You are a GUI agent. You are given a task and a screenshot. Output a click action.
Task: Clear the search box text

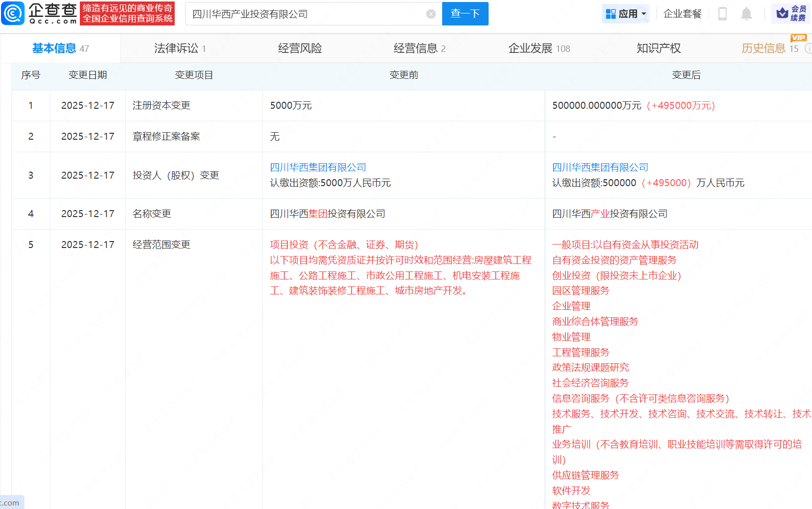point(431,14)
